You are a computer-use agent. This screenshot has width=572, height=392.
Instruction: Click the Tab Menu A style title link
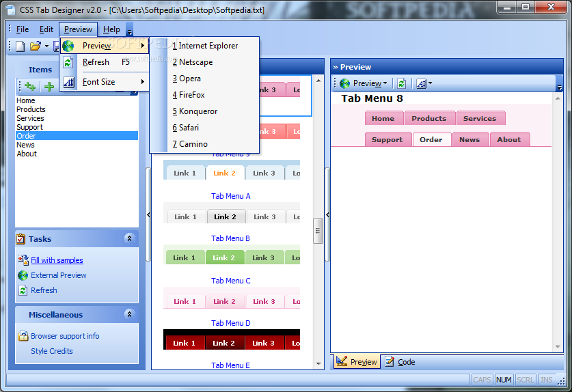(230, 196)
